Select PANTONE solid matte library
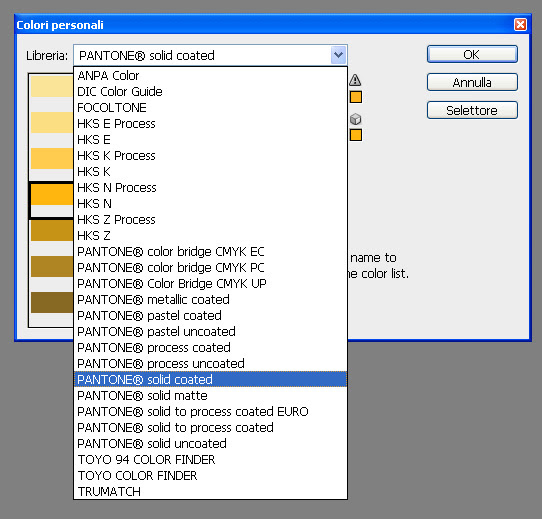 pyautogui.click(x=210, y=396)
